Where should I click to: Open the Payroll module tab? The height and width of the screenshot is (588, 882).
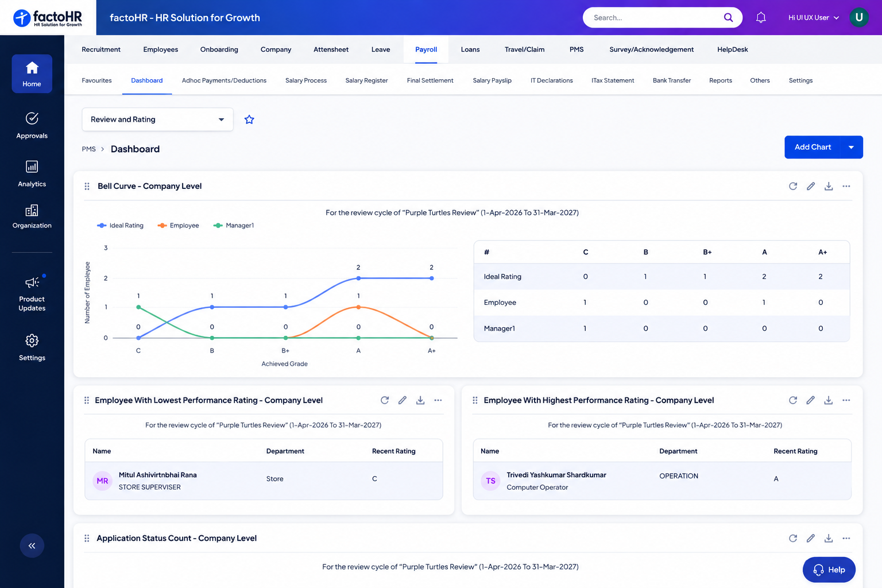[x=426, y=49]
